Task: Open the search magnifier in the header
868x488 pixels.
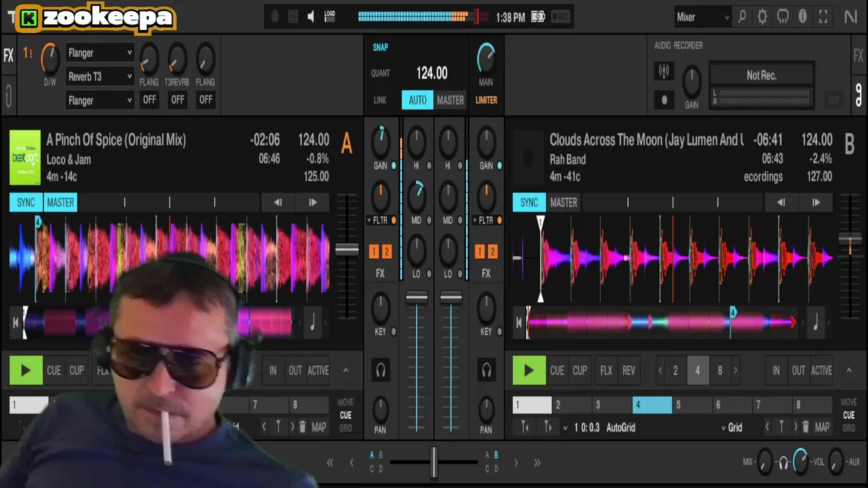Action: coord(742,17)
